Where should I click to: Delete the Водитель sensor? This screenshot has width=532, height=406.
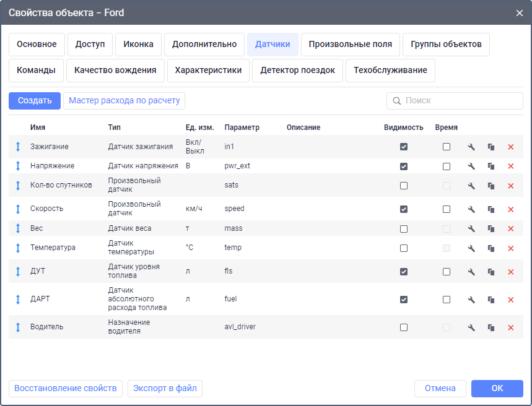[x=511, y=327]
